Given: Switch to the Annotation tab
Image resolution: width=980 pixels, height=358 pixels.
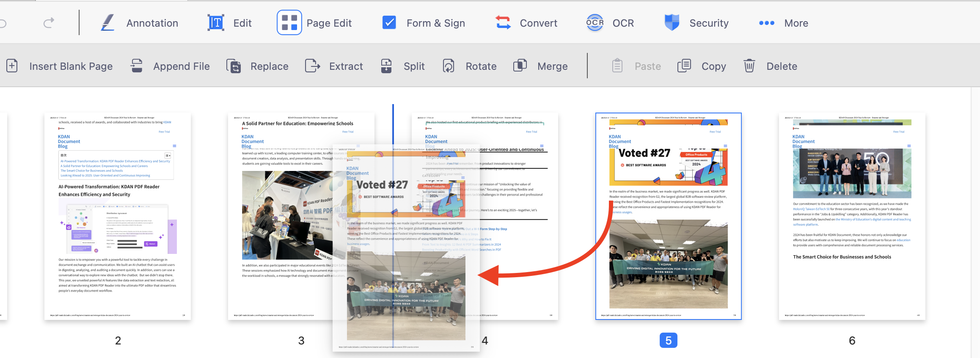Looking at the screenshot, I should coord(152,23).
